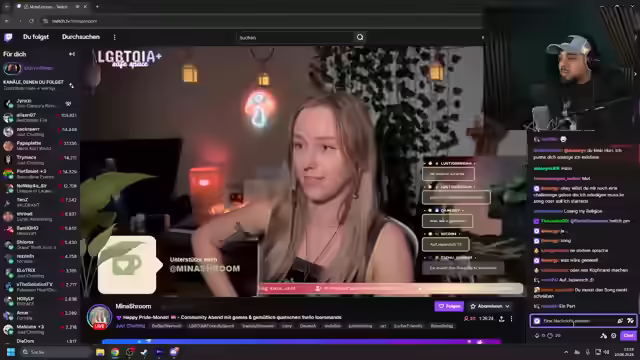This screenshot has width=640, height=360.
Task: Open a new browser tab
Action: (x=97, y=7)
